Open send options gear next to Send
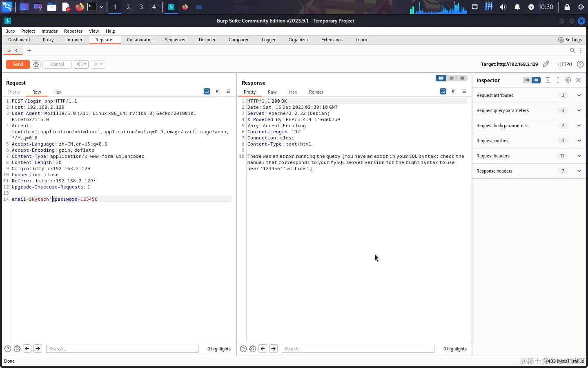The image size is (588, 368). pyautogui.click(x=36, y=64)
